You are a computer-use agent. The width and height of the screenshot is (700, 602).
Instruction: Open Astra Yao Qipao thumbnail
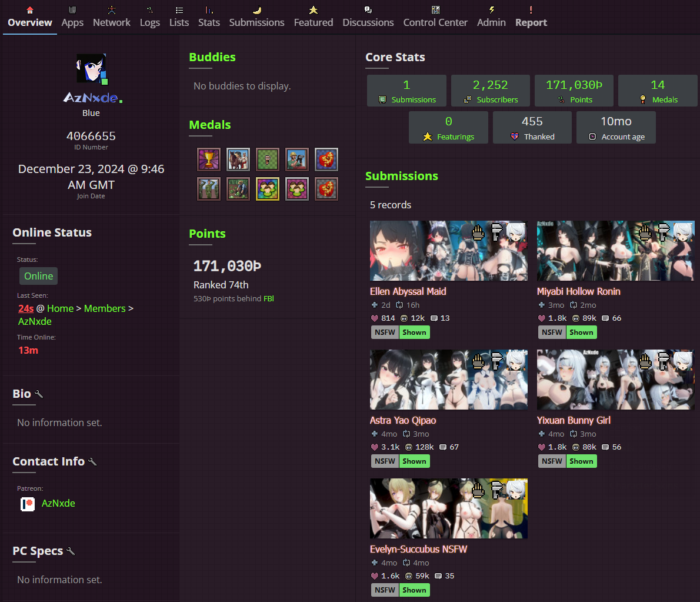449,380
